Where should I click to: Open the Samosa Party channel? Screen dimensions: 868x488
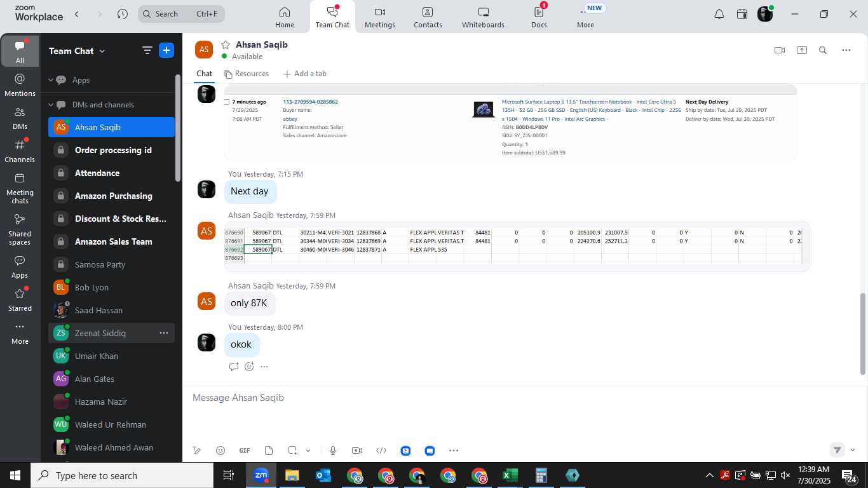tap(111, 264)
